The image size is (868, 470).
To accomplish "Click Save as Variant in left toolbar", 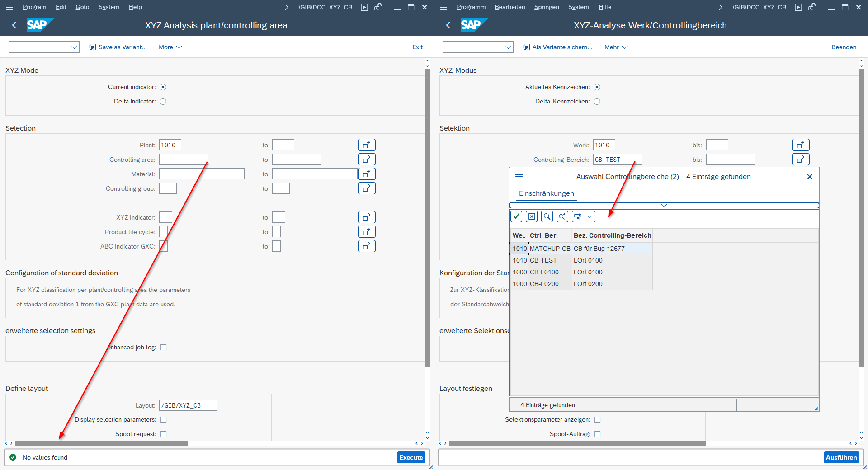I will pos(118,47).
